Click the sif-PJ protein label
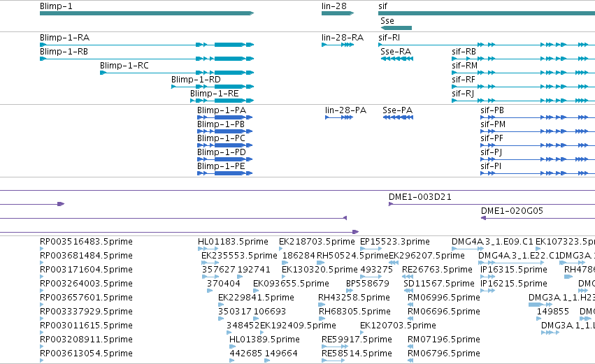 [x=491, y=152]
